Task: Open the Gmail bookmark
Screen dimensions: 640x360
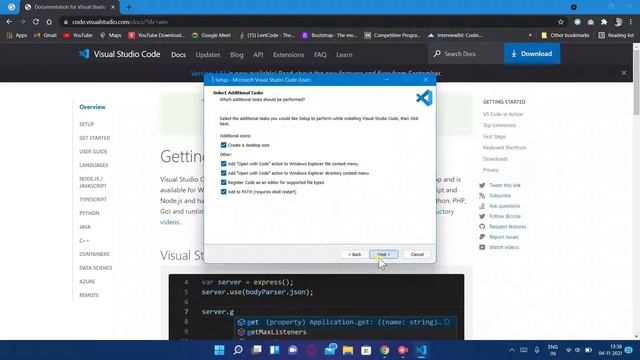Action: 45,36
